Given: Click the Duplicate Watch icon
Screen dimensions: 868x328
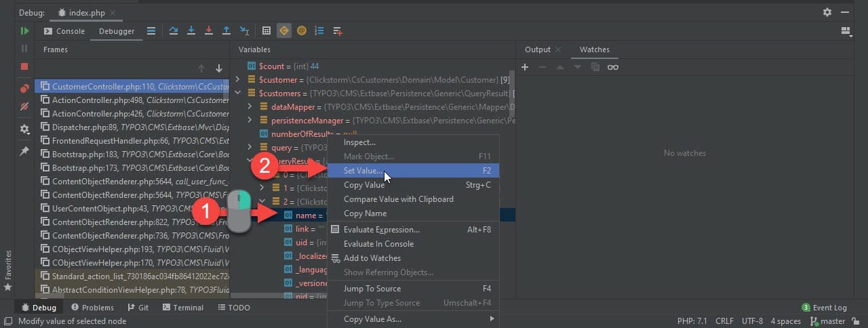Looking at the screenshot, I should coord(595,67).
